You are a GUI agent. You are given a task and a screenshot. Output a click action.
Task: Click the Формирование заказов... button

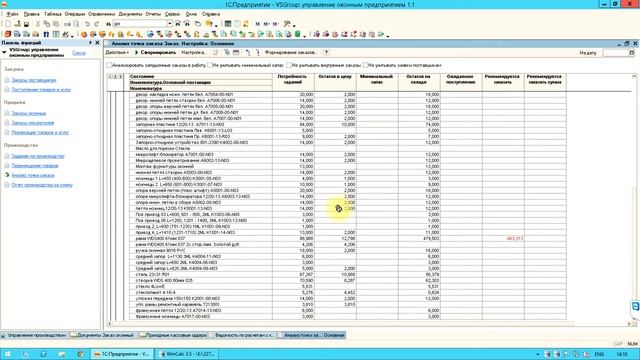point(291,53)
